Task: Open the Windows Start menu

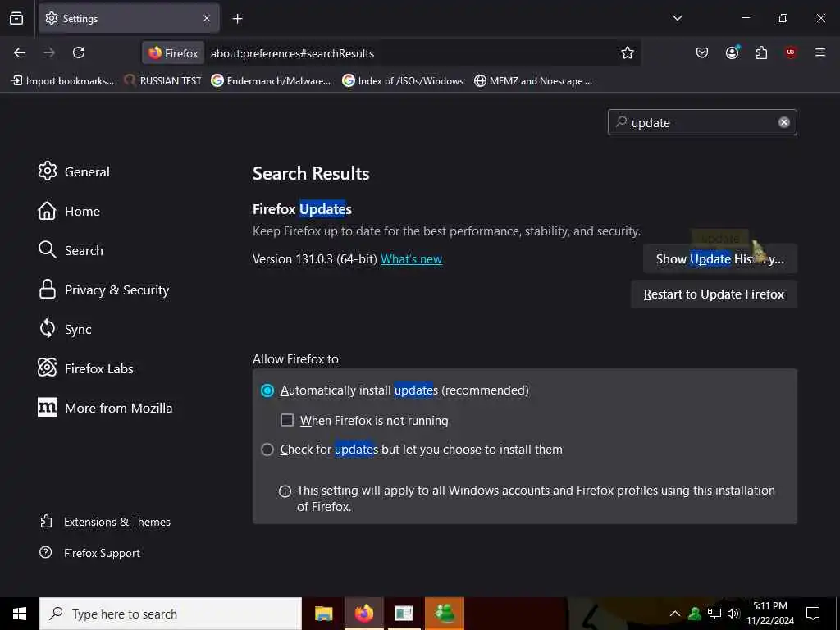Action: pos(20,614)
